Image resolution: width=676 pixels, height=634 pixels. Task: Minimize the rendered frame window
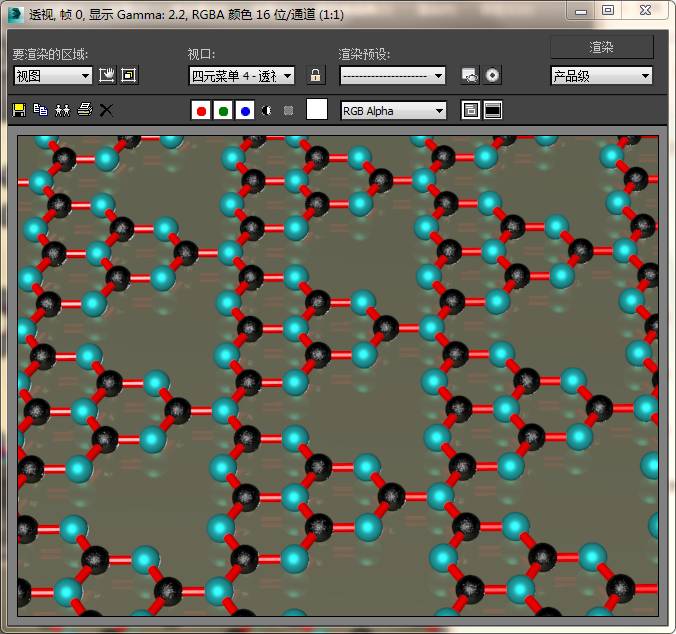tap(581, 11)
